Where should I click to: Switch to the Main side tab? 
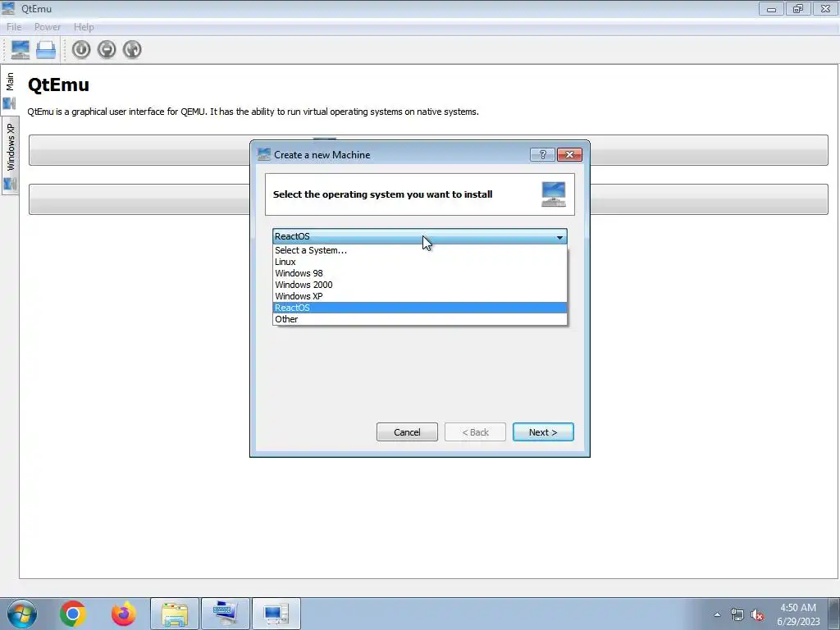click(x=10, y=89)
